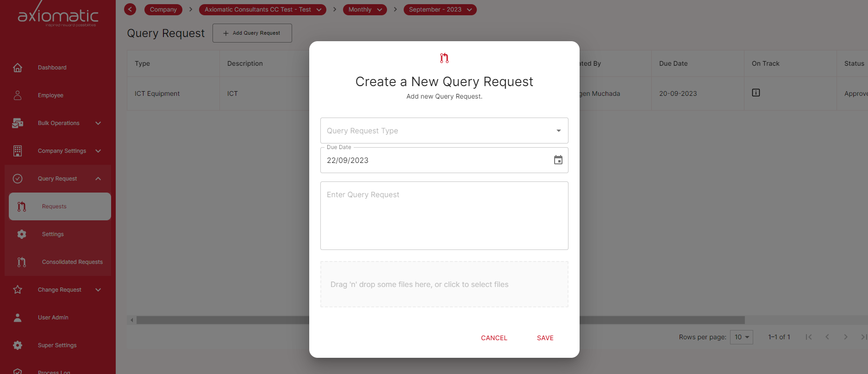Click the Process Log shield icon
Screen dimensions: 868x374
click(x=18, y=371)
